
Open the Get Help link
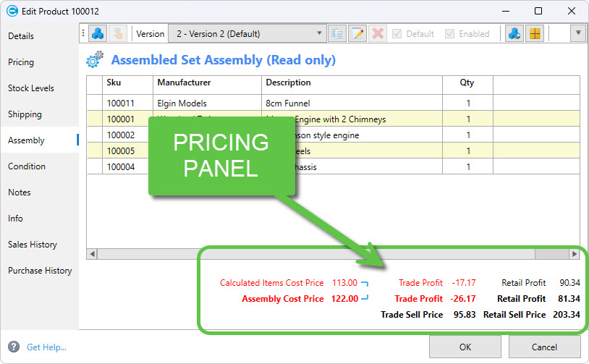pyautogui.click(x=46, y=347)
